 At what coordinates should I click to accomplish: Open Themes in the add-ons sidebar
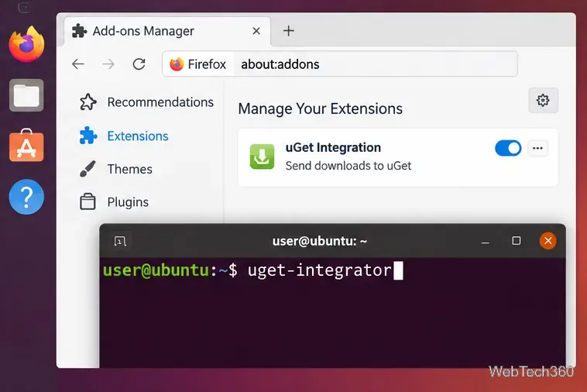pos(116,169)
